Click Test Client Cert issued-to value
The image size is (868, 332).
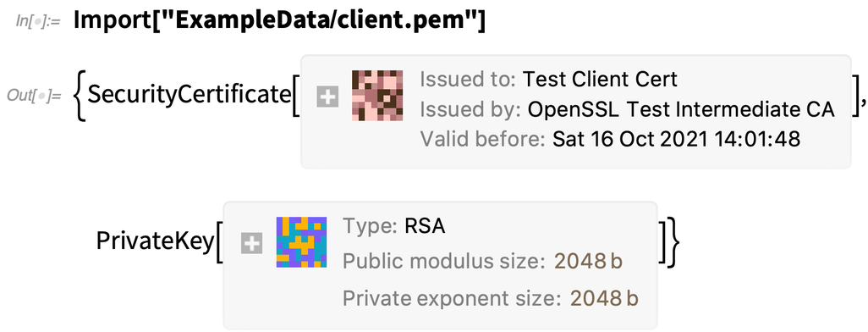600,80
